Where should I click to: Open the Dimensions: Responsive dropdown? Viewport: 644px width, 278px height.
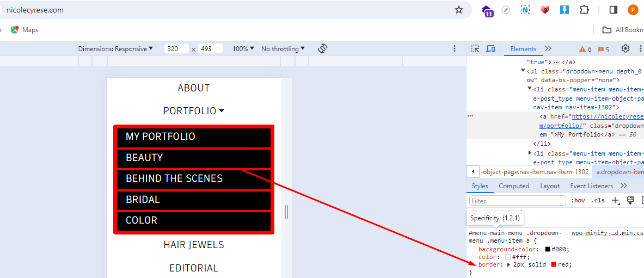pos(115,48)
